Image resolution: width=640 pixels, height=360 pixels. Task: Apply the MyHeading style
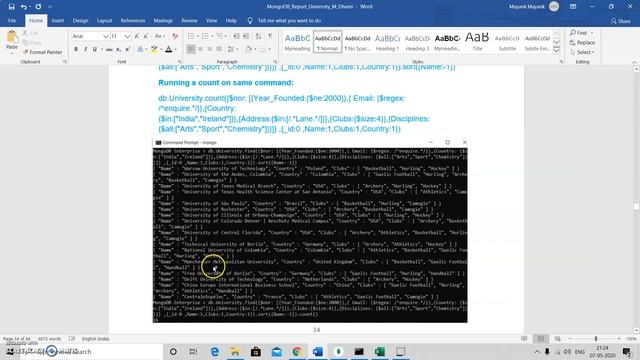[x=297, y=42]
